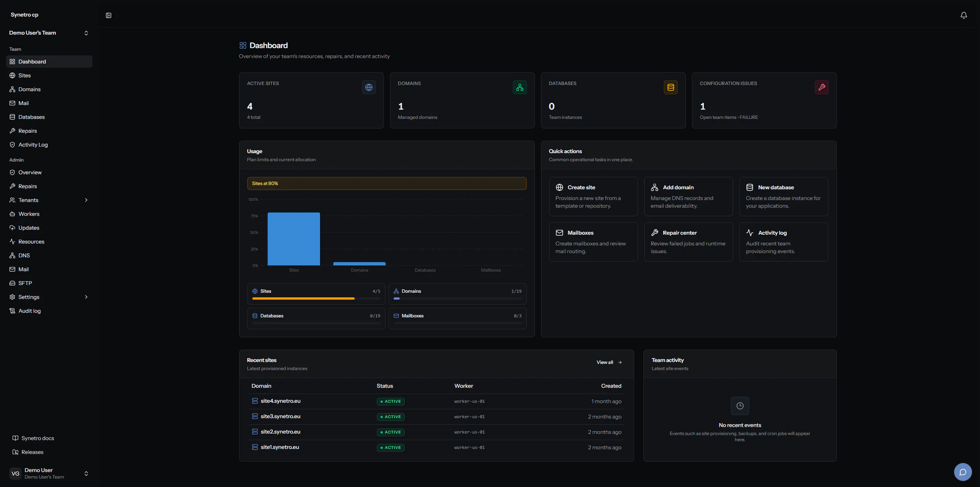This screenshot has height=487, width=980.
Task: Click the wrench icon in Configuration Issues card
Action: [822, 87]
